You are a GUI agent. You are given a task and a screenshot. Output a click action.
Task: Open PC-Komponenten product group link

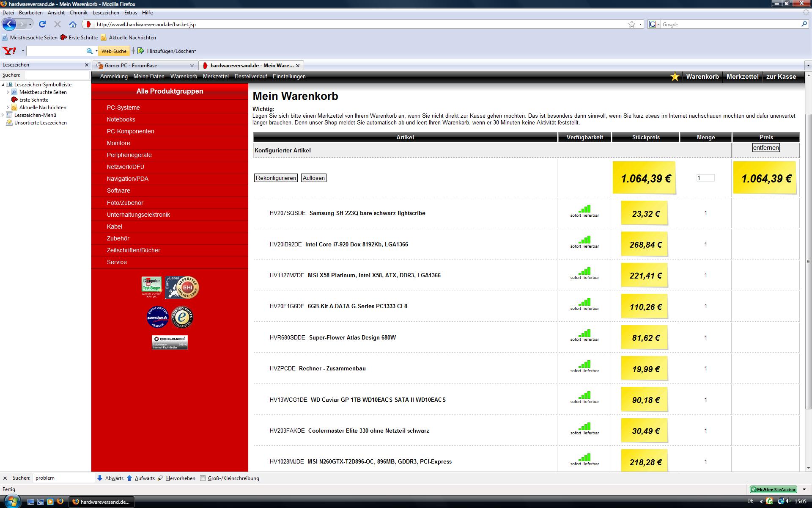(130, 131)
